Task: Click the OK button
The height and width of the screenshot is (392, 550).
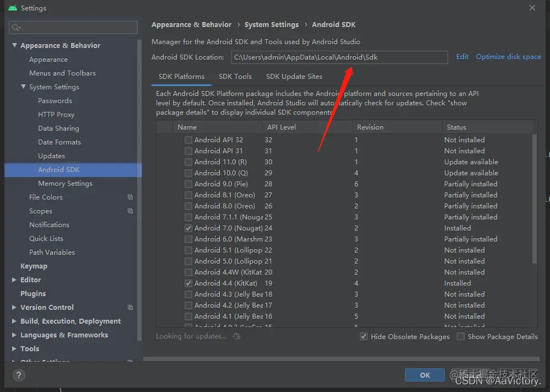Action: (425, 375)
